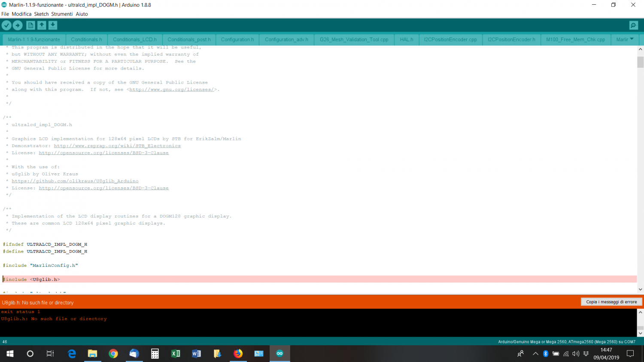Click 'exit status 1' in the console
Screen dimensions: 644x362
(21, 312)
